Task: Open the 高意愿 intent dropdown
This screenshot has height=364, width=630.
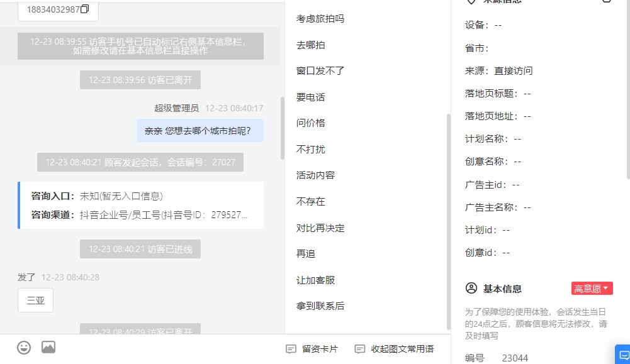Action: (x=592, y=289)
